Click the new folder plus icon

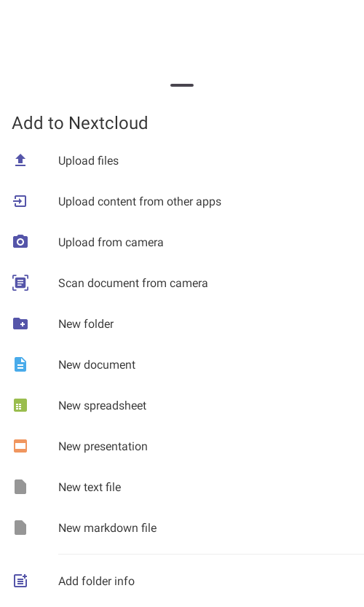tap(20, 324)
